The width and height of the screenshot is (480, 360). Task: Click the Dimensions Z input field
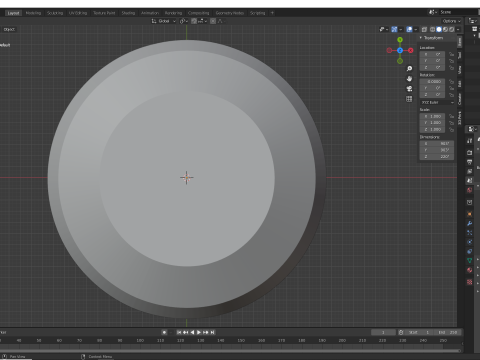pyautogui.click(x=437, y=157)
